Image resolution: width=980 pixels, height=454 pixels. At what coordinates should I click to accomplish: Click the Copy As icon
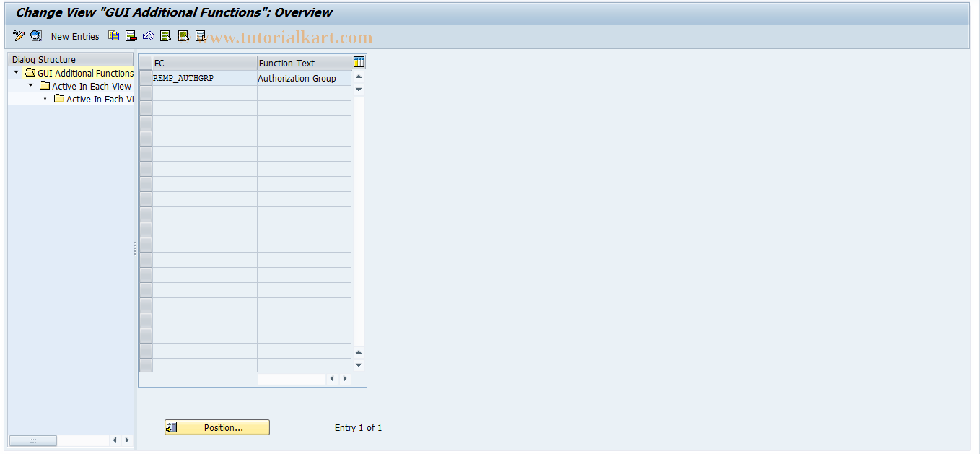coord(114,35)
